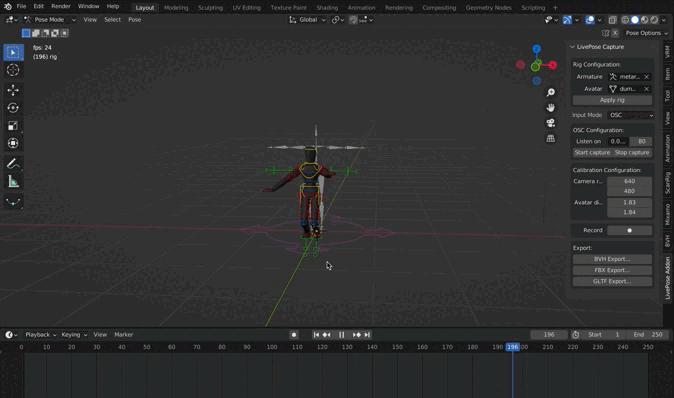Toggle the Record option in LivePose
This screenshot has width=674, height=398.
click(629, 230)
